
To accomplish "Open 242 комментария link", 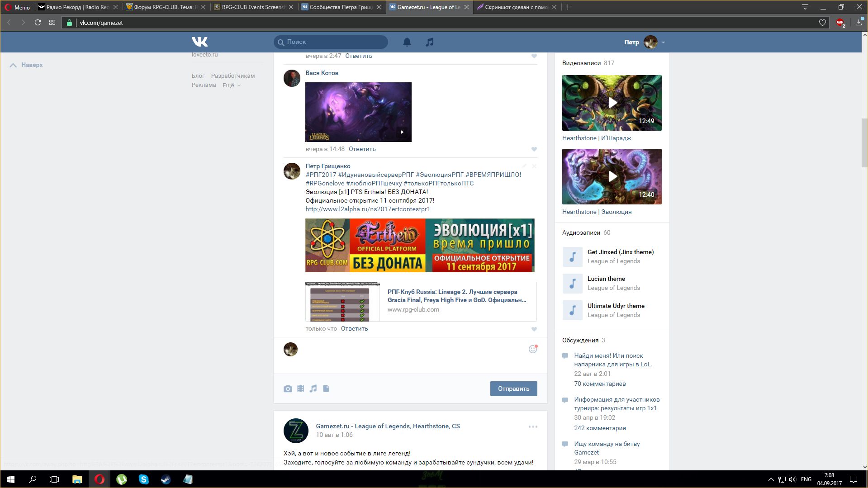I will 600,428.
